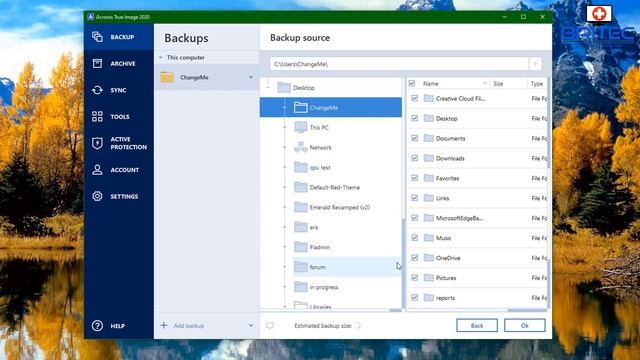Click the Back button
This screenshot has width=640, height=360.
477,325
